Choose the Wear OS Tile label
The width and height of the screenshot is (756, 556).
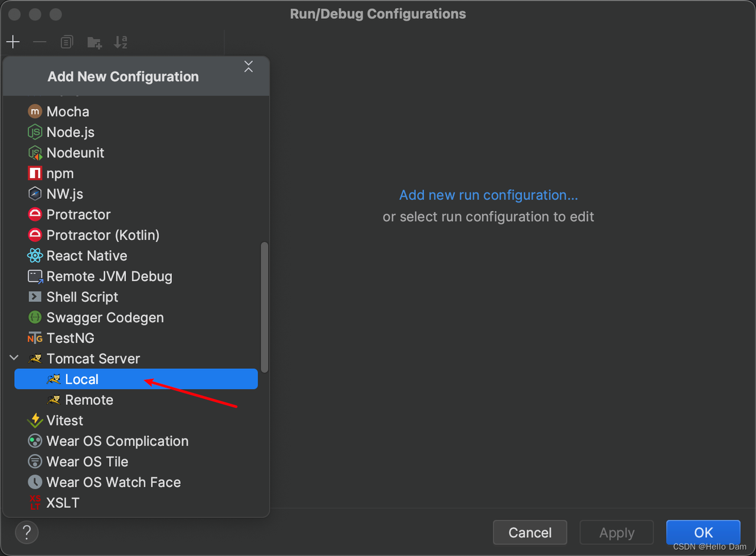(87, 462)
